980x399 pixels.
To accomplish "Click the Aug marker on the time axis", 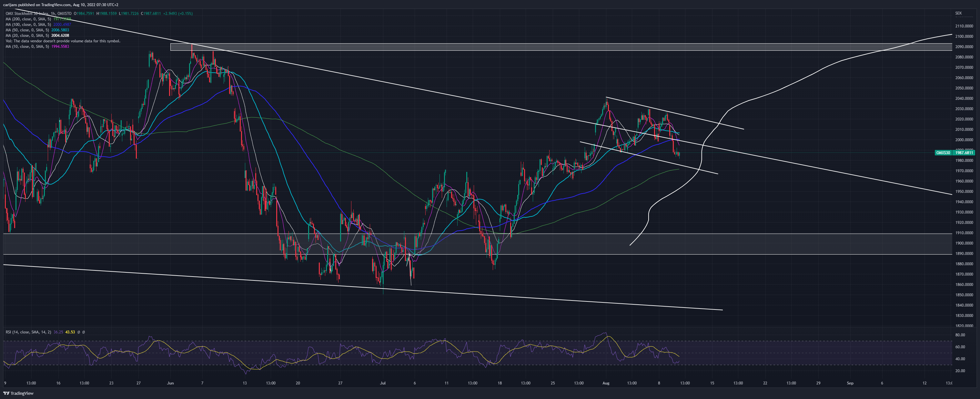I will point(606,383).
